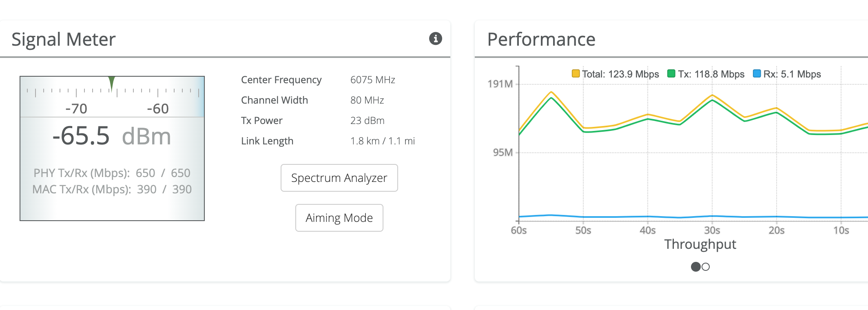Click the Throughput chart title

[700, 244]
